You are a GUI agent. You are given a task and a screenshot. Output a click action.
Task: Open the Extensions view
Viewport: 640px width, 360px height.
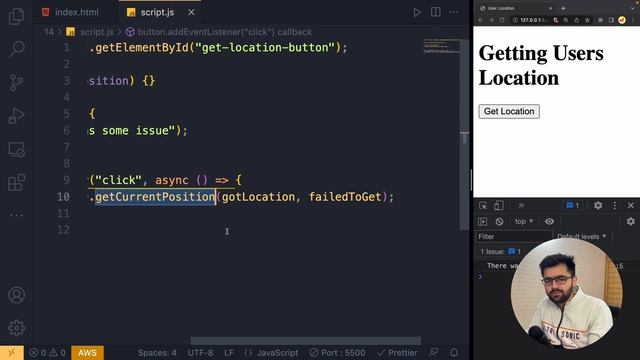pos(16,182)
